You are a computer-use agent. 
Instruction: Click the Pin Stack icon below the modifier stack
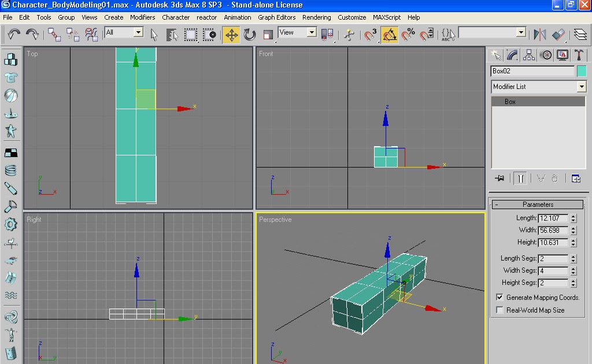point(500,178)
